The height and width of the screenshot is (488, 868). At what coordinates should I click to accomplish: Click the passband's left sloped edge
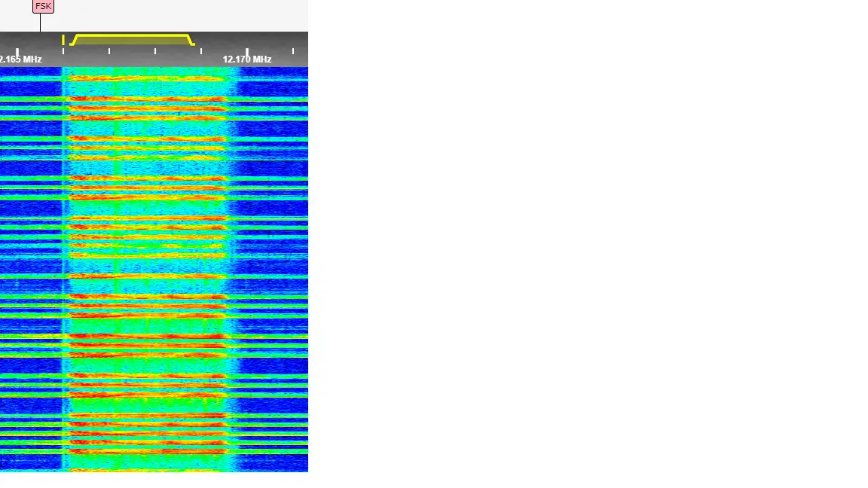coord(75,39)
